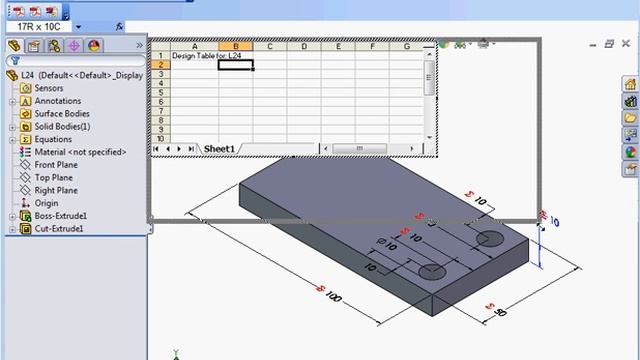Open the DimXpertManager tab
This screenshot has width=640, height=360.
[x=74, y=46]
